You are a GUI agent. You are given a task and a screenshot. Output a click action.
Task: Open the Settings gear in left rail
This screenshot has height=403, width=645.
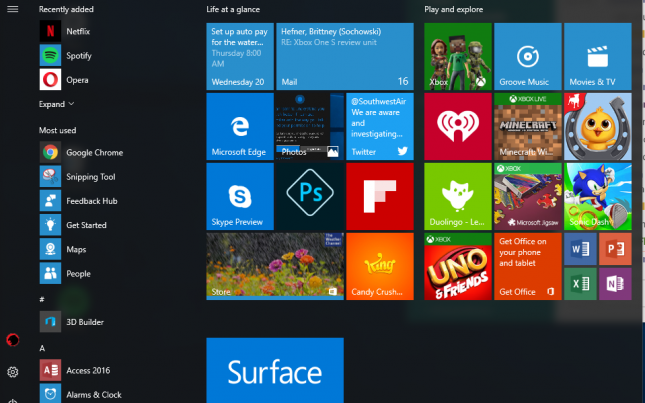tap(13, 372)
